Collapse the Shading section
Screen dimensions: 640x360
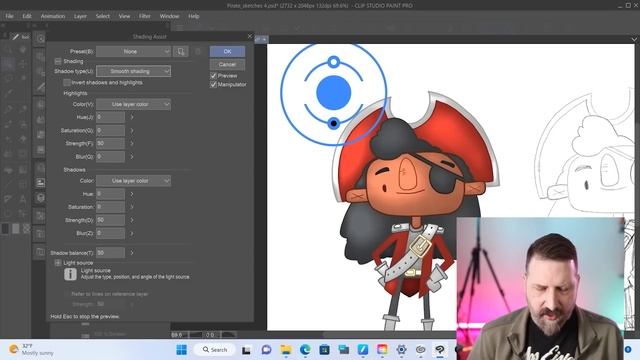point(58,61)
